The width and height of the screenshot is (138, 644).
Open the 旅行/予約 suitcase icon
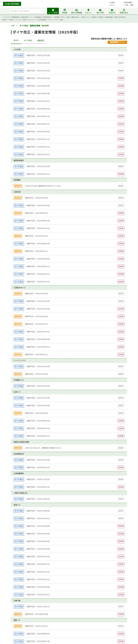click(100, 11)
